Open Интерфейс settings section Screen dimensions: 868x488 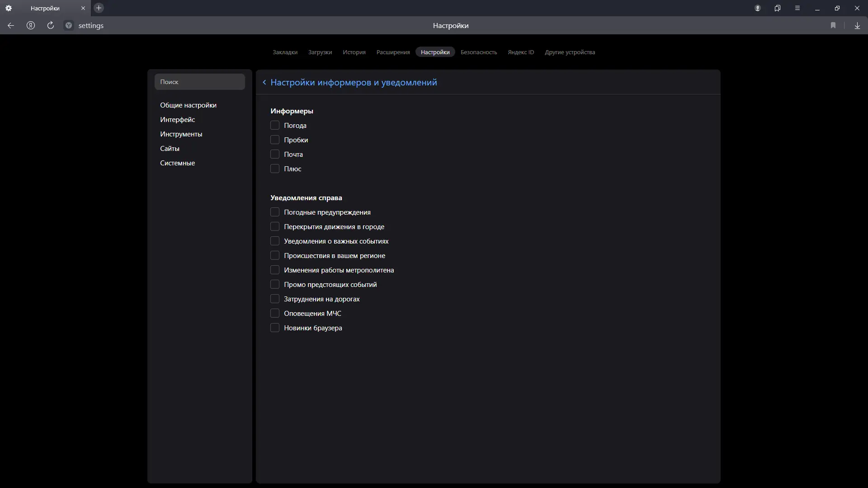(177, 120)
